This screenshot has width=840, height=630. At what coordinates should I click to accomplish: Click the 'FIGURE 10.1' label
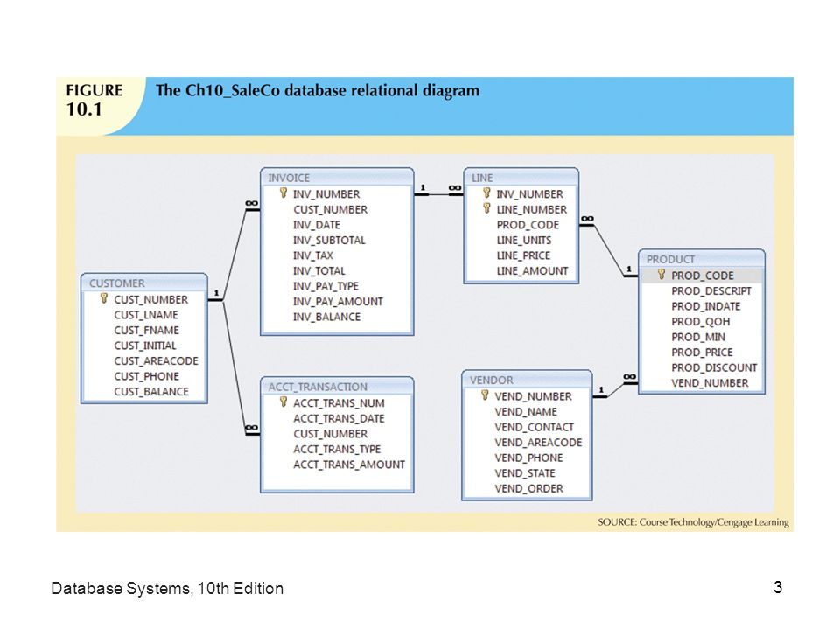(94, 100)
